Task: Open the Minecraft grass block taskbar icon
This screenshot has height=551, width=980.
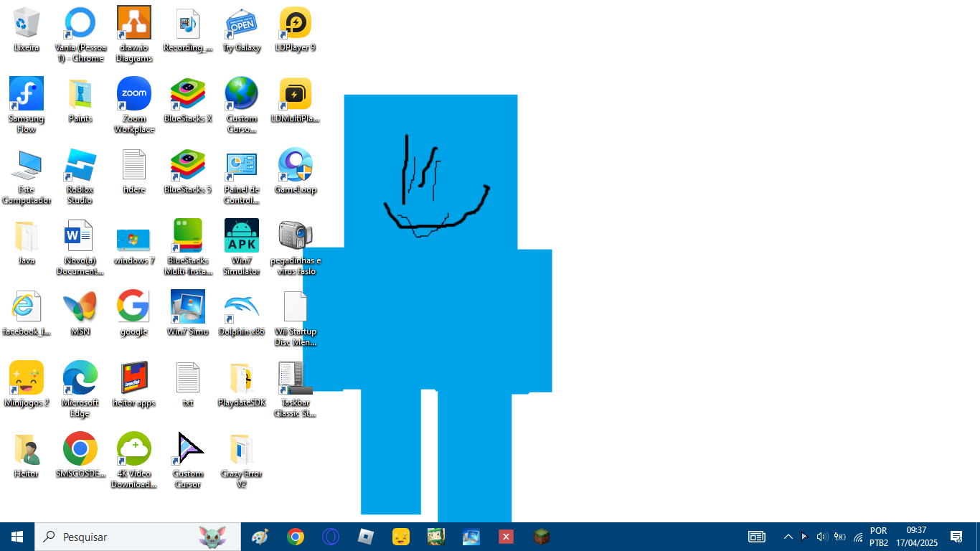Action: click(x=542, y=537)
